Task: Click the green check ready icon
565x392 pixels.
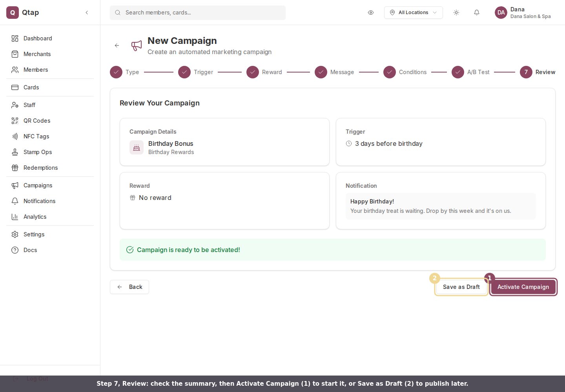Action: click(x=130, y=250)
